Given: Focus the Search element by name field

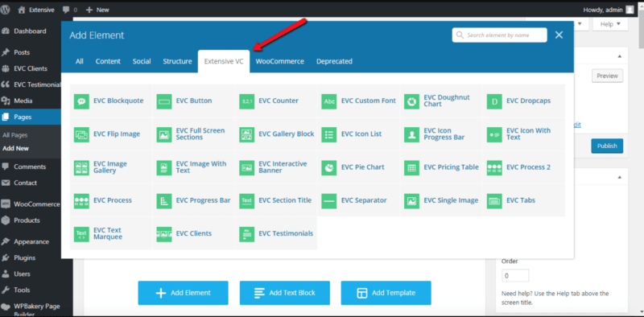Looking at the screenshot, I should (x=499, y=35).
